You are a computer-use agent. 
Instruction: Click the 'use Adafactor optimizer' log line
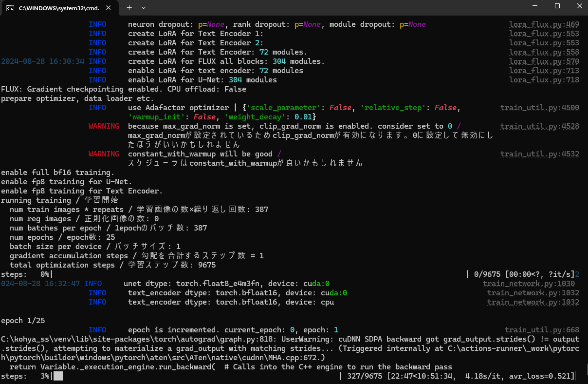click(x=294, y=112)
